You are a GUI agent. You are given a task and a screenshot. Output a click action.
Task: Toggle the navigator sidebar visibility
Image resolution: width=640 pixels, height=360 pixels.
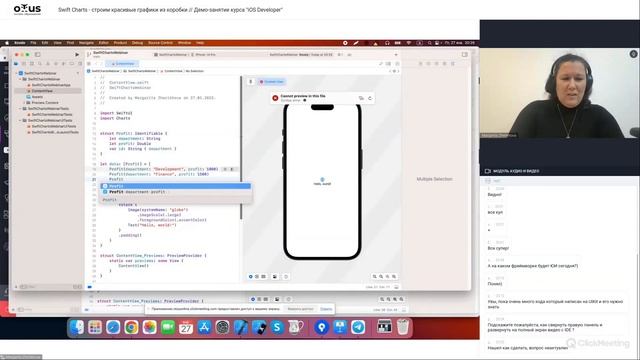pyautogui.click(x=38, y=54)
